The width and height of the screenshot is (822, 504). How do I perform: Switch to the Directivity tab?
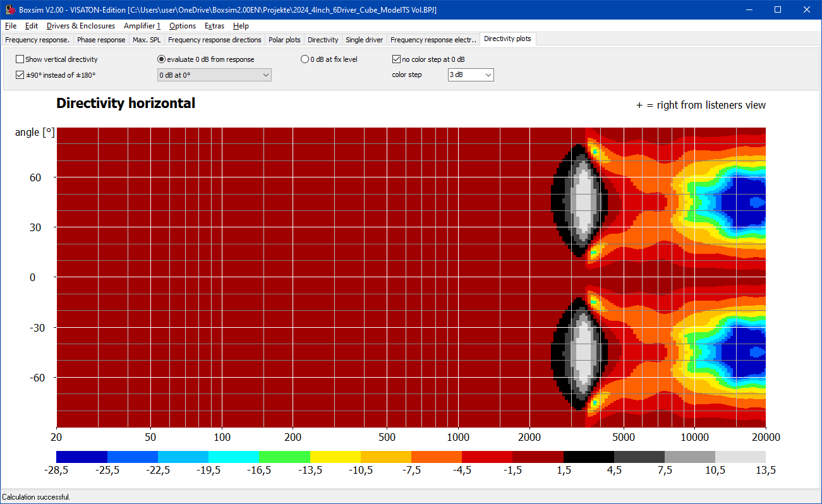(323, 40)
